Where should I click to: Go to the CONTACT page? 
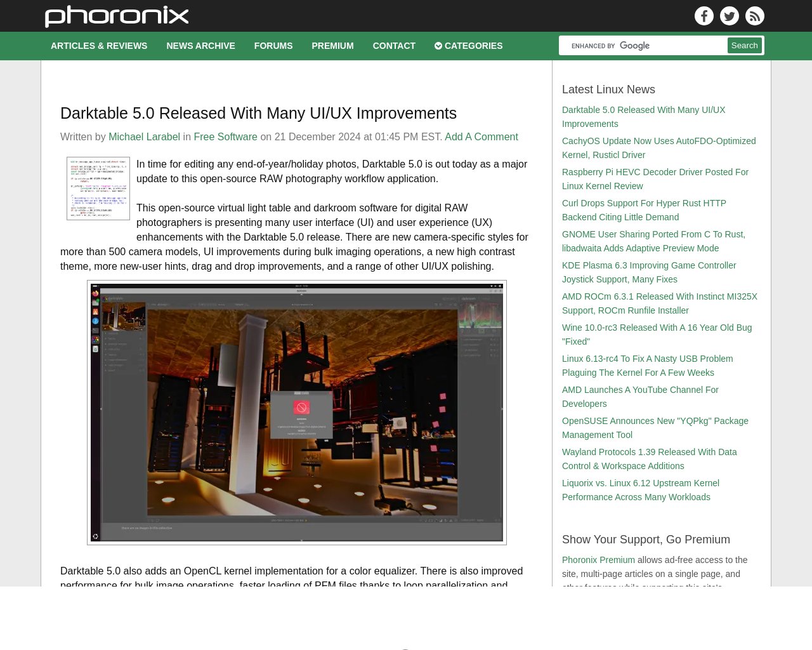[x=394, y=46]
